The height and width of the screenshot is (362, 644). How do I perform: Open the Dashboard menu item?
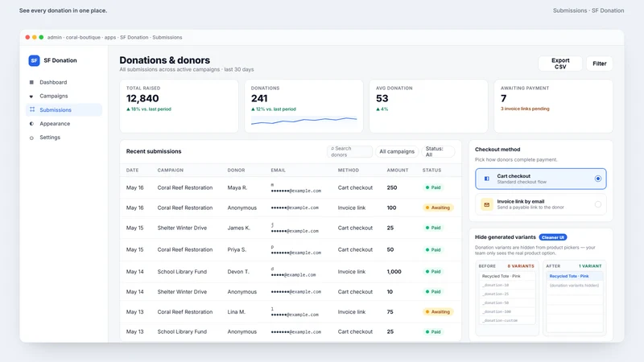(x=64, y=82)
